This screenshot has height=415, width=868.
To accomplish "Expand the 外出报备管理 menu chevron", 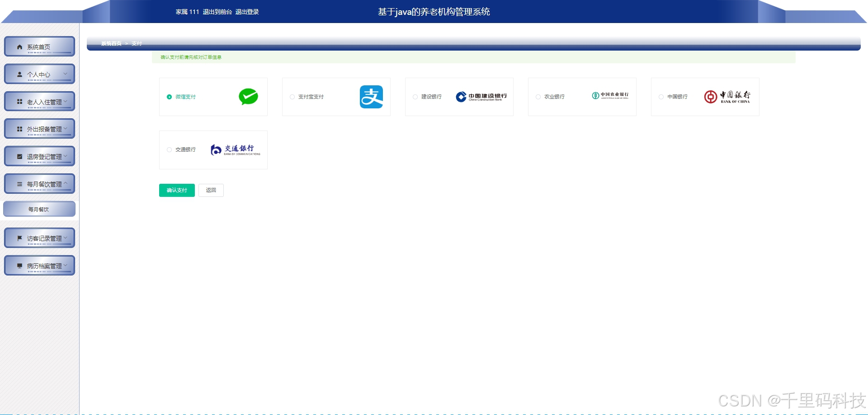I will click(x=66, y=129).
